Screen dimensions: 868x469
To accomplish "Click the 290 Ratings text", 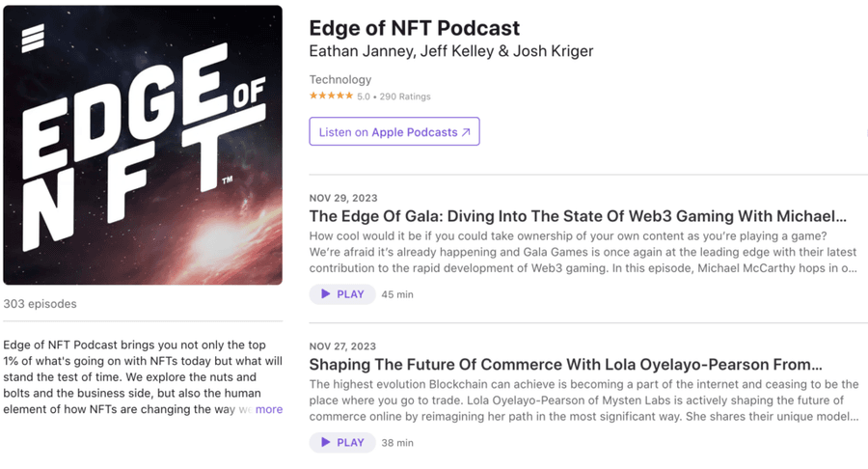I will point(404,97).
